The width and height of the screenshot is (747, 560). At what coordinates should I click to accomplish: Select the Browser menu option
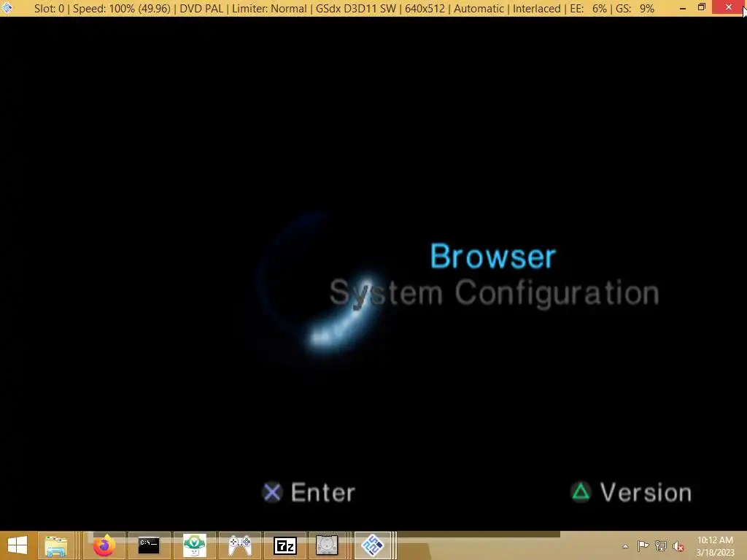point(493,256)
